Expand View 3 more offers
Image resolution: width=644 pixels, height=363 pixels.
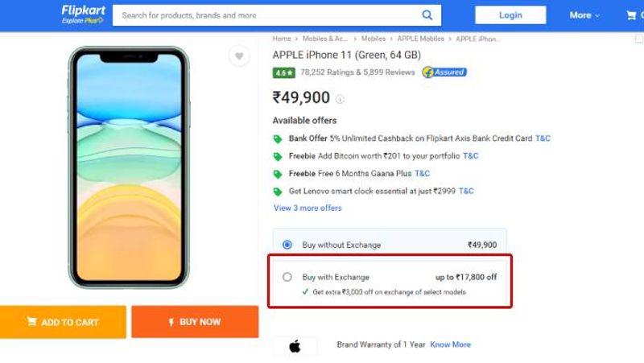308,208
